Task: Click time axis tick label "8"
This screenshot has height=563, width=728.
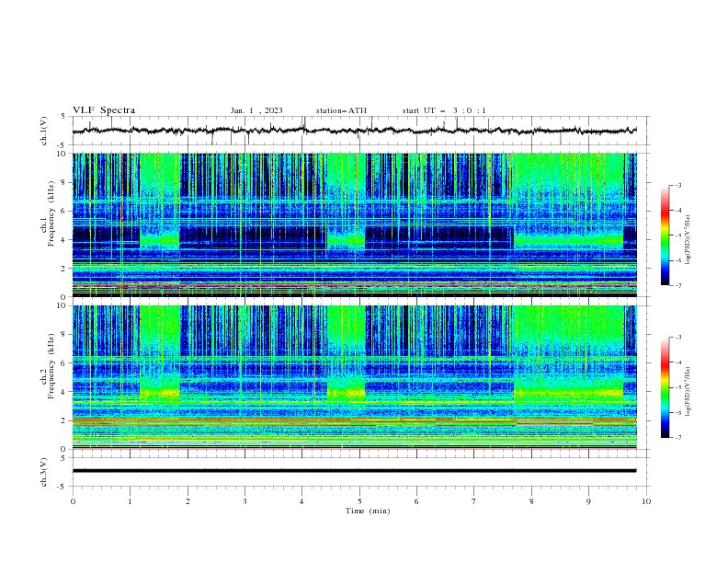Action: pyautogui.click(x=531, y=501)
